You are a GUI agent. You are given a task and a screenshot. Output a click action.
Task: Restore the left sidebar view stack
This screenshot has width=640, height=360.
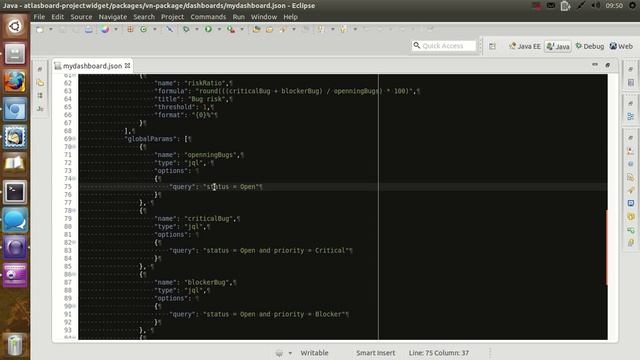[x=40, y=69]
